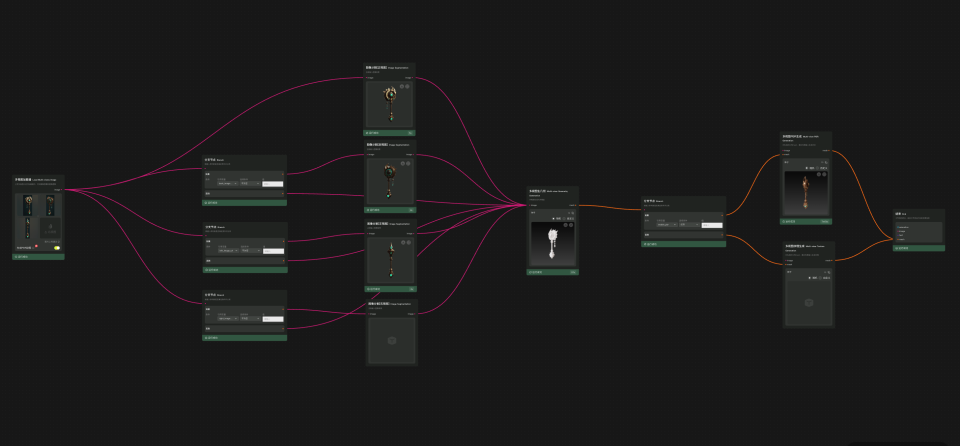
Task: Click the right icon on the top Image Segmentation node's green bar
Action: (x=410, y=132)
